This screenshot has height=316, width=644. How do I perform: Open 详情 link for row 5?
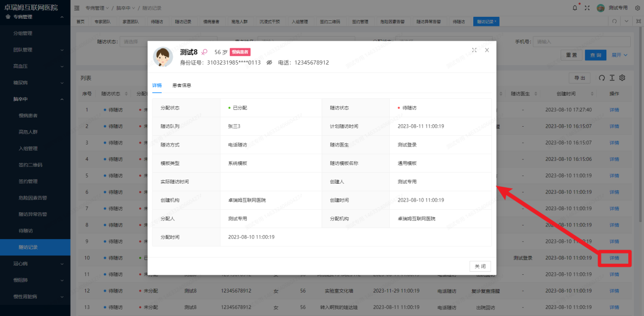point(614,176)
